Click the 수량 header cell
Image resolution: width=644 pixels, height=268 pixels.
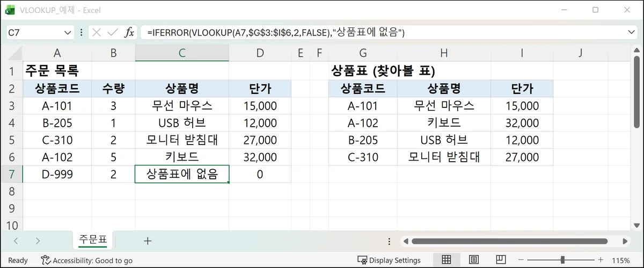113,88
